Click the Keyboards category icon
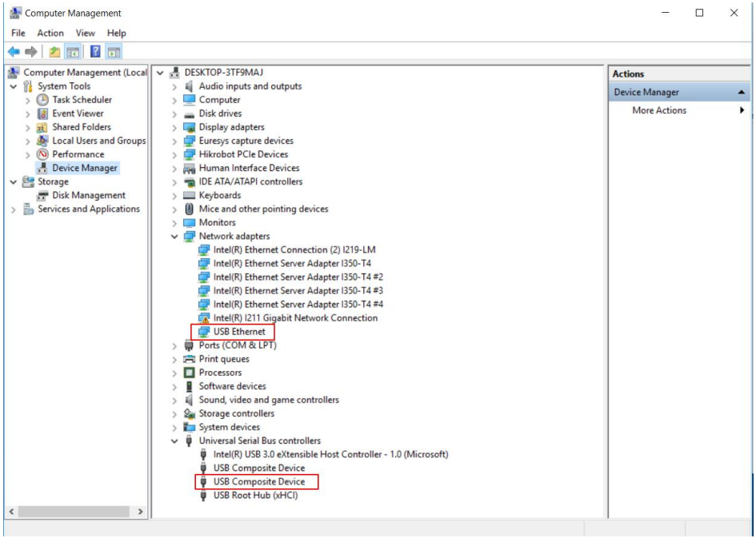The image size is (756, 538). 189,195
